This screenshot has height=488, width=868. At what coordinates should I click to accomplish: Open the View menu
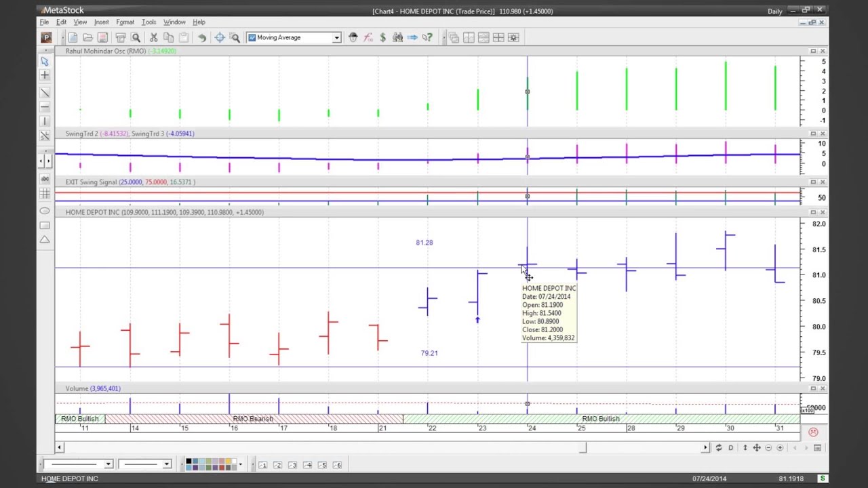80,22
